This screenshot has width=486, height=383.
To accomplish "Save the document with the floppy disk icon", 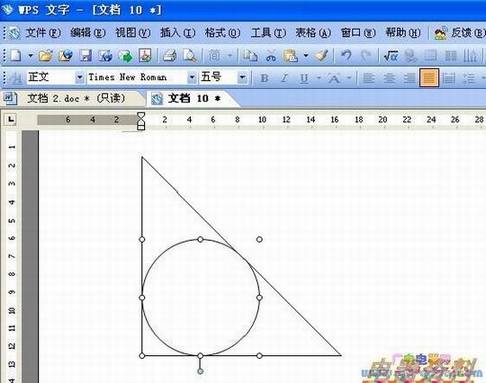I will coord(86,55).
